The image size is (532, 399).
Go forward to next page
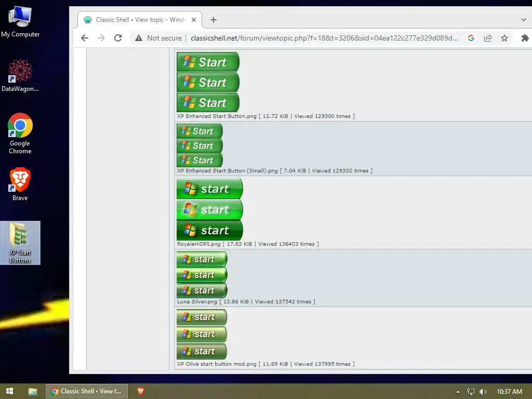click(x=101, y=38)
